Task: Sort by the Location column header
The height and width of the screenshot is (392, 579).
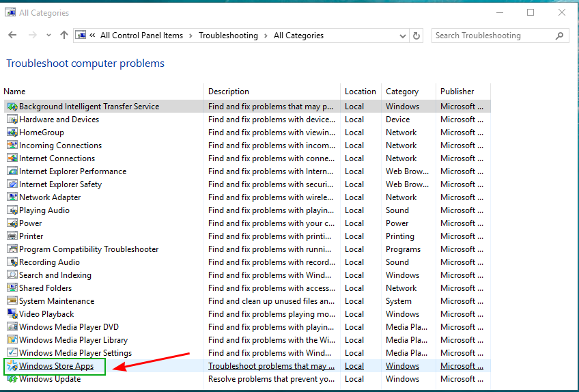Action: 361,92
